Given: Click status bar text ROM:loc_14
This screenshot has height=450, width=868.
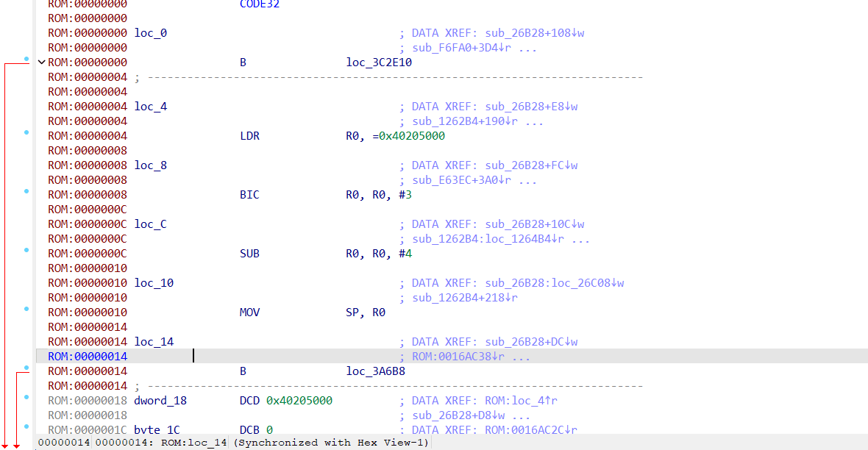Looking at the screenshot, I should [x=193, y=443].
